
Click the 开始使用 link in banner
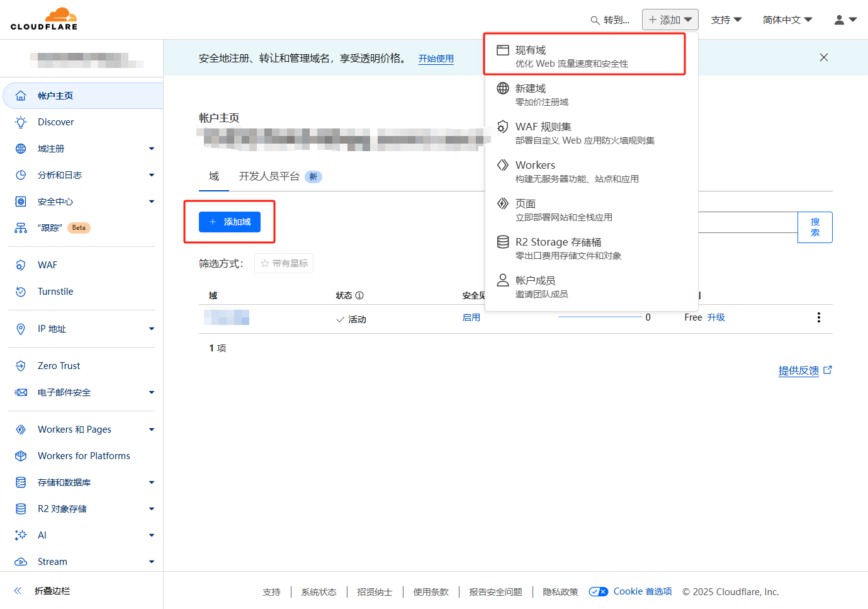(436, 59)
